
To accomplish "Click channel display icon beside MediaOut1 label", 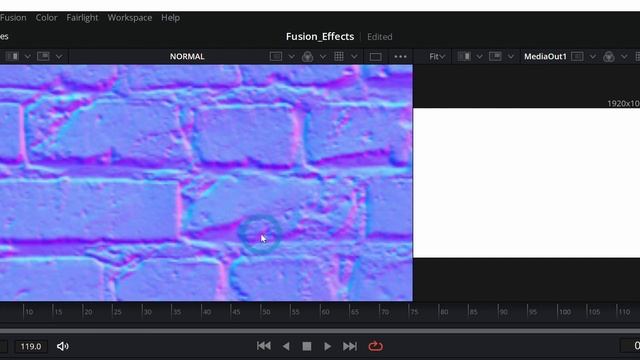I will tap(577, 56).
